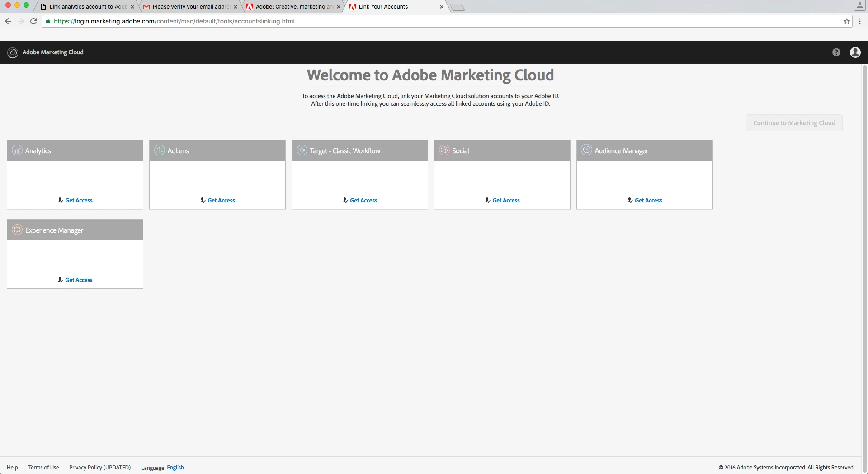Reload the current page
Screen dimensions: 868x474
click(33, 21)
